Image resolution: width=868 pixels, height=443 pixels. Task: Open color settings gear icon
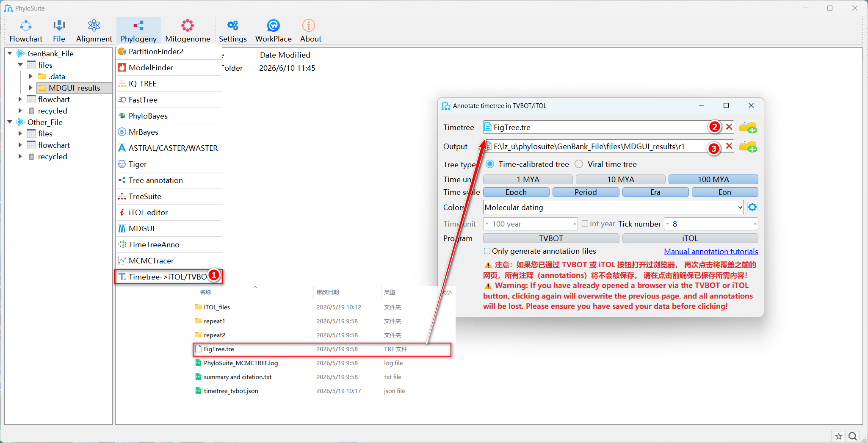[752, 207]
